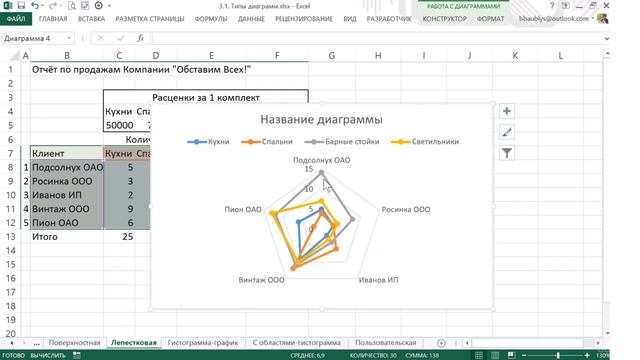
Task: Click the Cancel X icon in formula bar
Action: pos(100,38)
